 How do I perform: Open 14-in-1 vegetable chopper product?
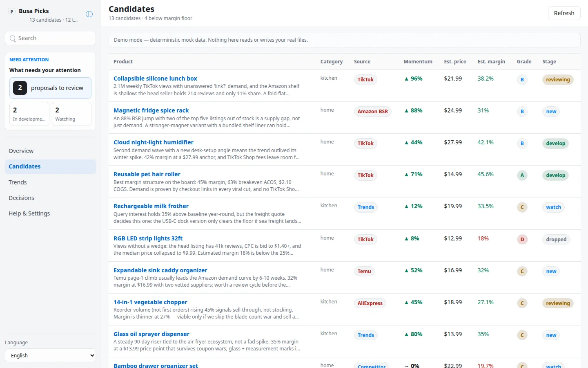pyautogui.click(x=150, y=302)
